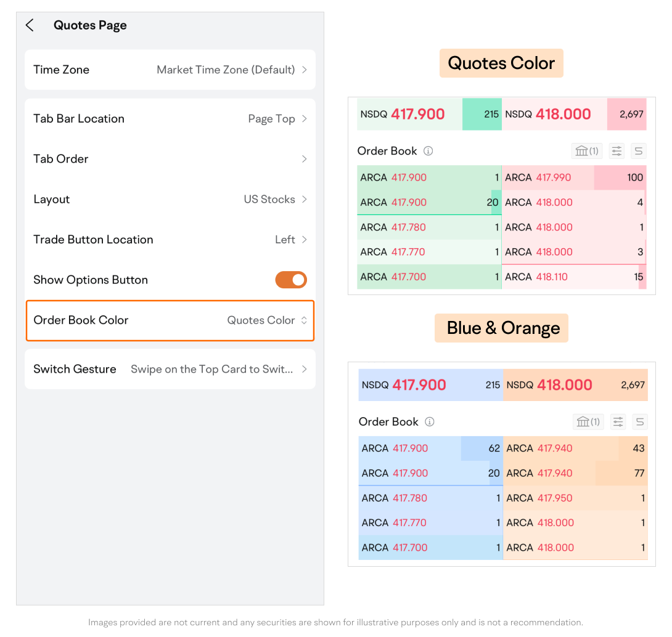Click the depth level icon in the Blue & Orange preview
This screenshot has width=672, height=637.
[x=640, y=422]
